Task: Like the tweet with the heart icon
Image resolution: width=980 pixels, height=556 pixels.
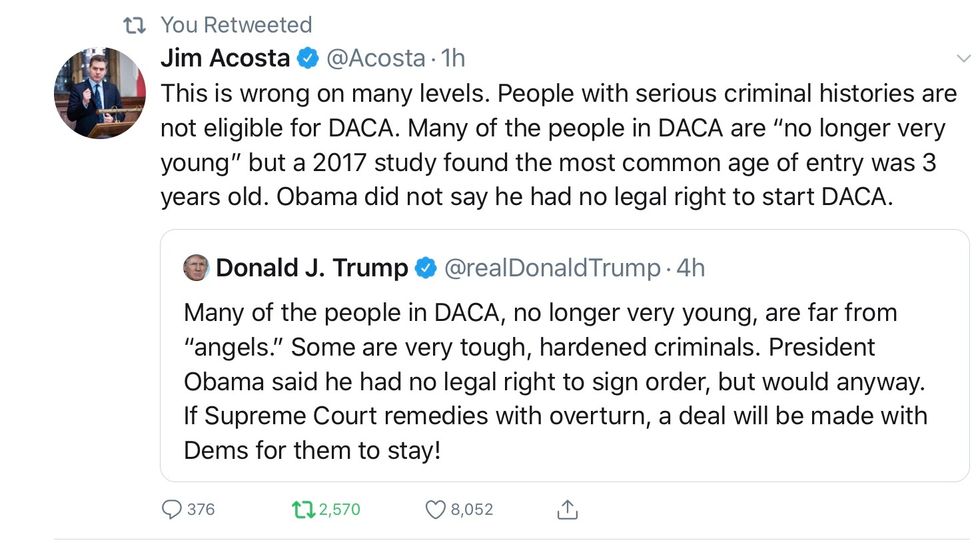Action: (x=435, y=510)
